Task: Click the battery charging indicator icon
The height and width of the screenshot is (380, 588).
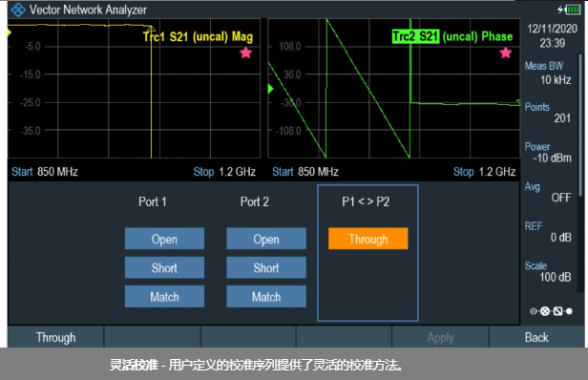Action: click(x=569, y=10)
